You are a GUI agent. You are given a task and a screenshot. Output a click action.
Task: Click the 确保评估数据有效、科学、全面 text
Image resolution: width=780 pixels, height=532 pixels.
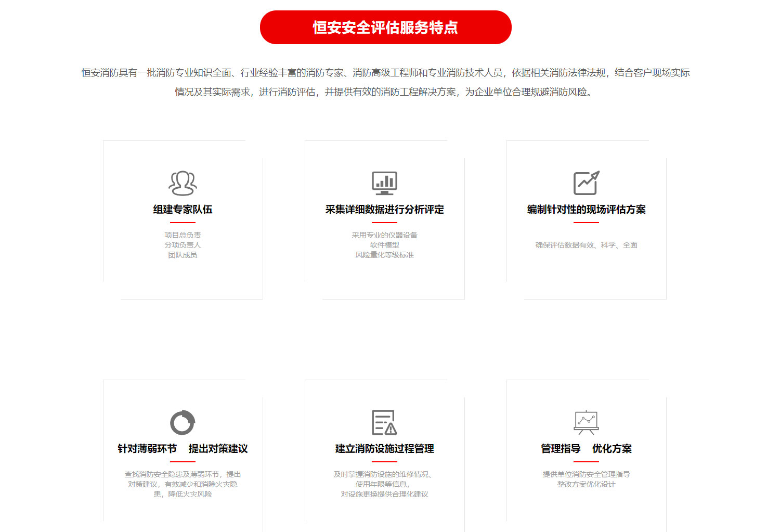[x=587, y=245]
